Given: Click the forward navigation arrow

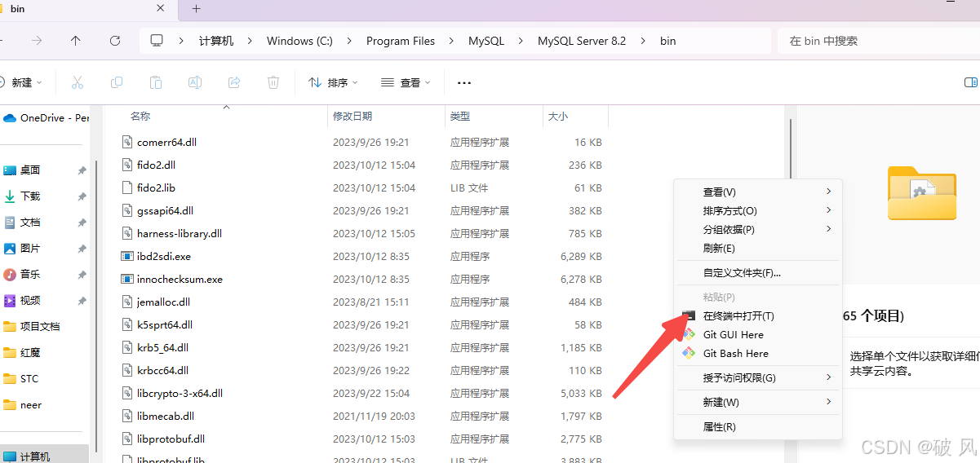Looking at the screenshot, I should tap(37, 41).
